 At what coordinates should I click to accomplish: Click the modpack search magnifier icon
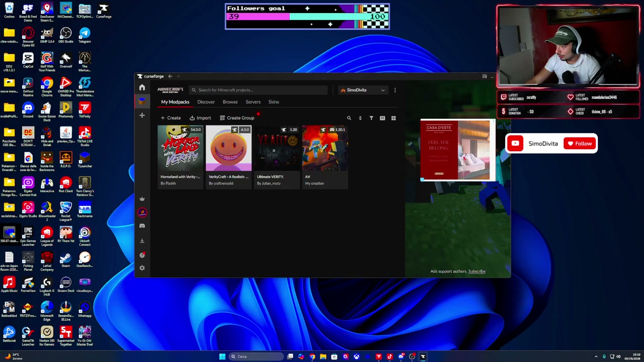(x=349, y=118)
